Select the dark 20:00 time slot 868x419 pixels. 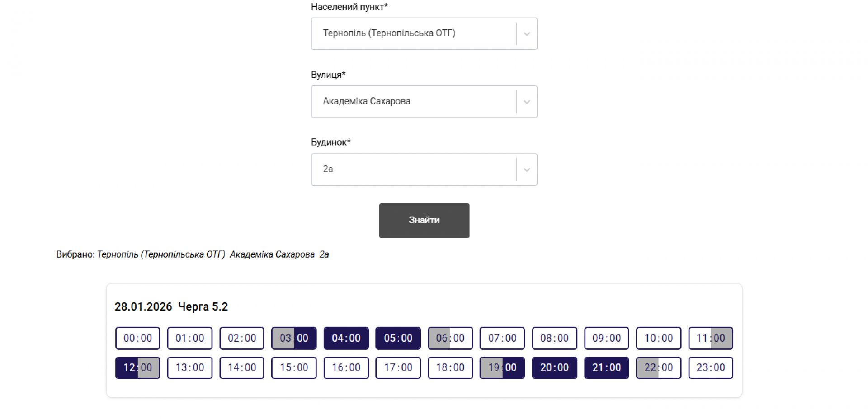555,367
